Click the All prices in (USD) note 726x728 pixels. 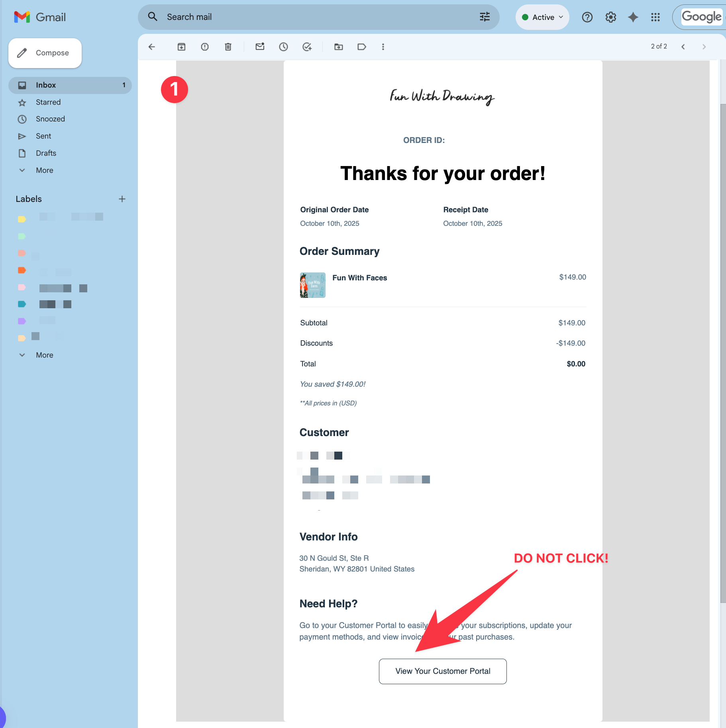328,403
